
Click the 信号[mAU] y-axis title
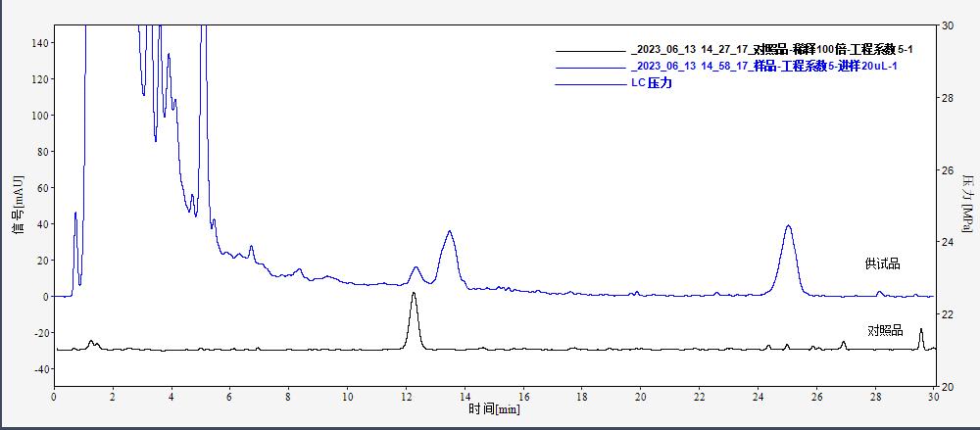click(x=17, y=206)
